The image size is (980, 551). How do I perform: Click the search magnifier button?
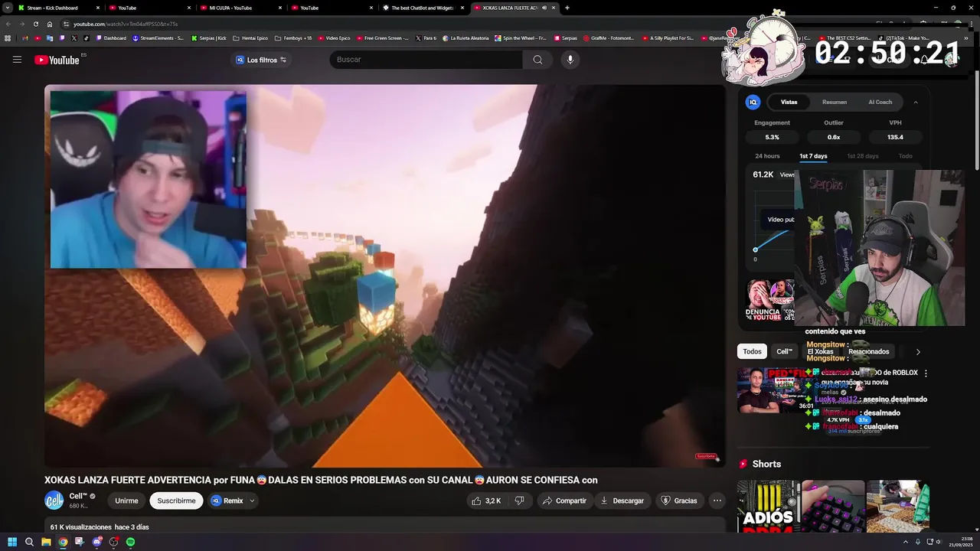click(x=537, y=60)
